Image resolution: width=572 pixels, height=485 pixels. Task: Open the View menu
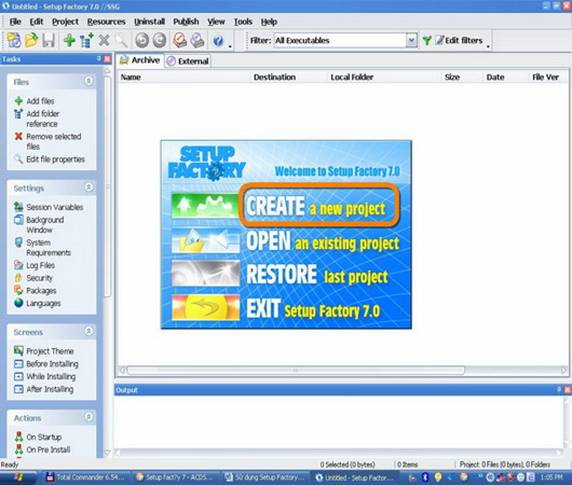coord(216,22)
